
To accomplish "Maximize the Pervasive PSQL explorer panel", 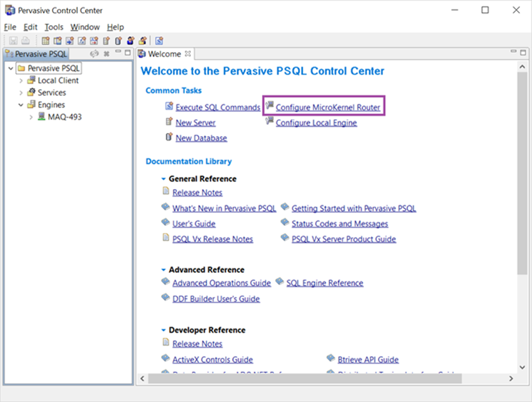I will coord(127,53).
